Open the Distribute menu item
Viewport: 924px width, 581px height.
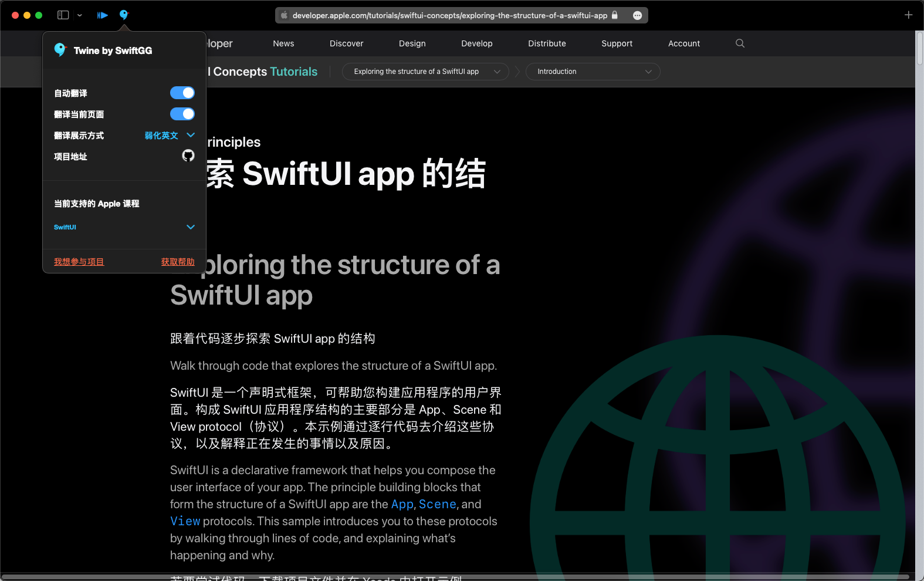coord(547,43)
